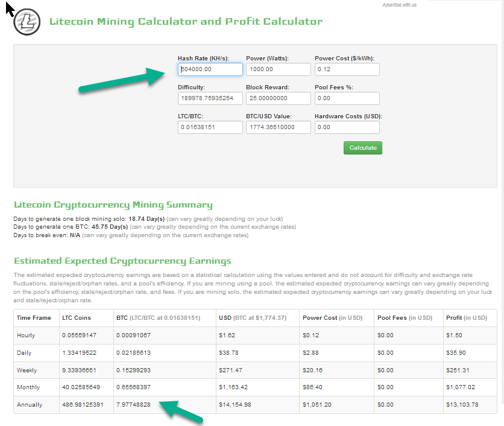Click the LTC Coins column header
Screen dimensions: 504x426
[77, 318]
